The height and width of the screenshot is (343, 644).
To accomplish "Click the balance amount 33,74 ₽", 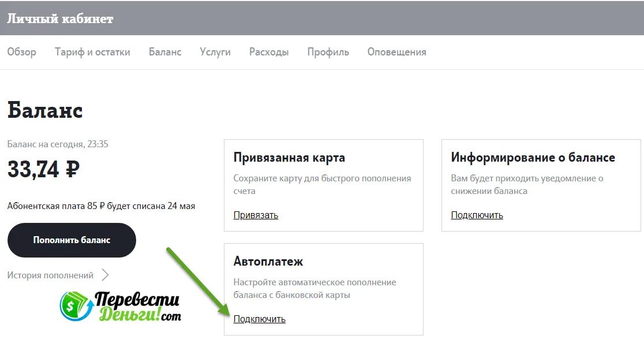I will pyautogui.click(x=43, y=169).
